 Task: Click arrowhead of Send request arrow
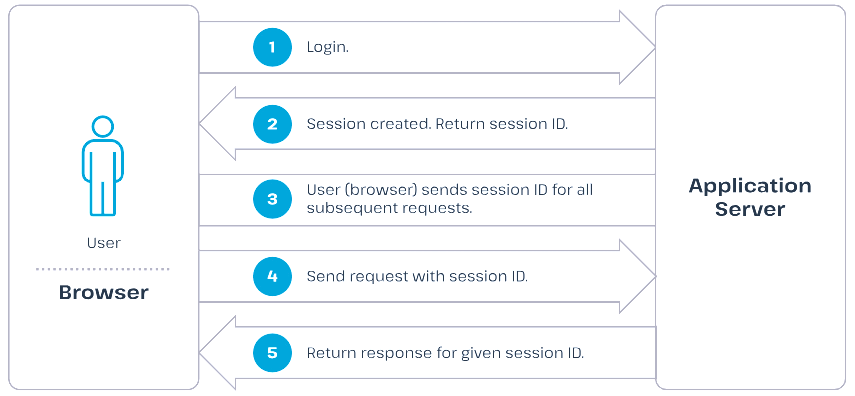(637, 277)
